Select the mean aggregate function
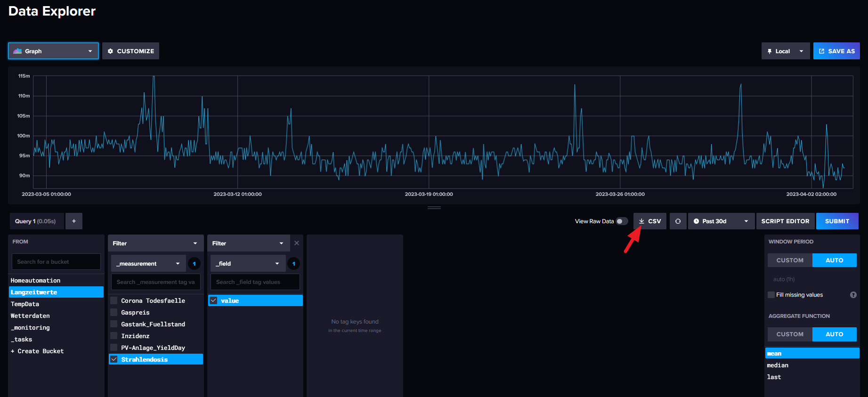The image size is (868, 397). click(x=812, y=353)
